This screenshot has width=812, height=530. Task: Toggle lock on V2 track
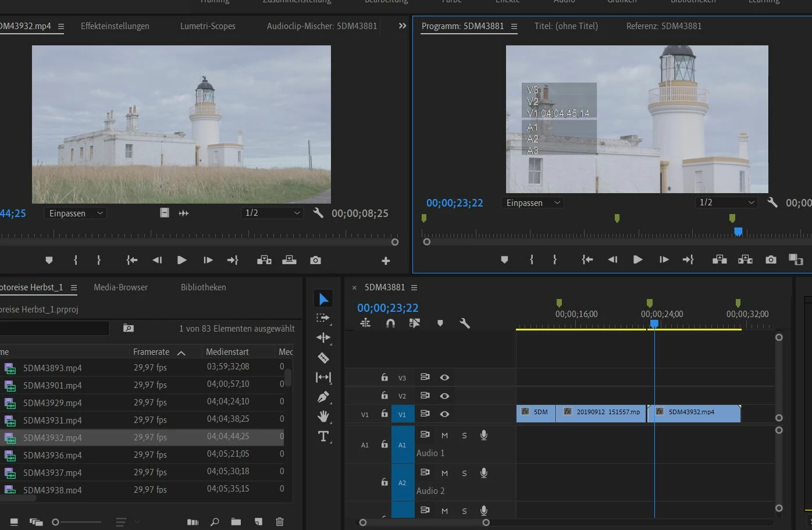(384, 396)
